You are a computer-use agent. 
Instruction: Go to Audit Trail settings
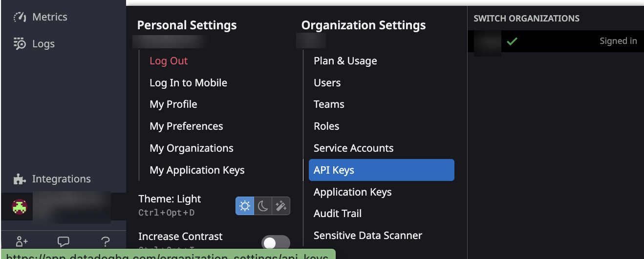[338, 214]
